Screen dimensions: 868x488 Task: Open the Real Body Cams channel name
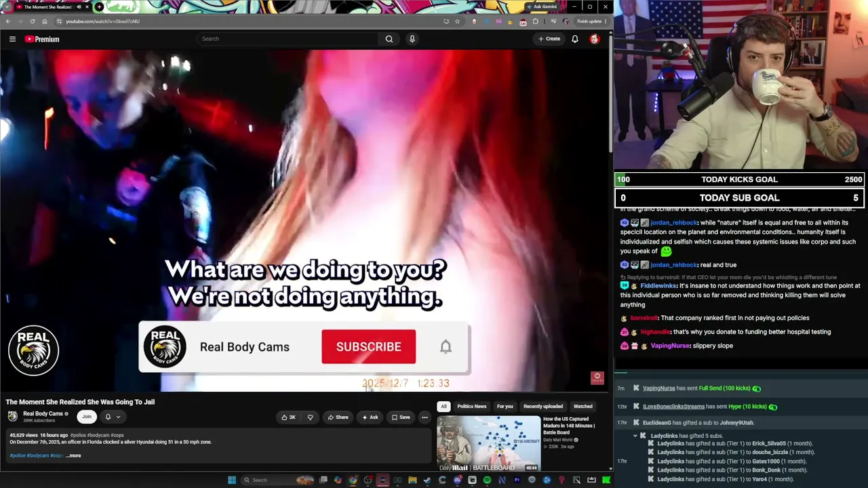pos(43,413)
